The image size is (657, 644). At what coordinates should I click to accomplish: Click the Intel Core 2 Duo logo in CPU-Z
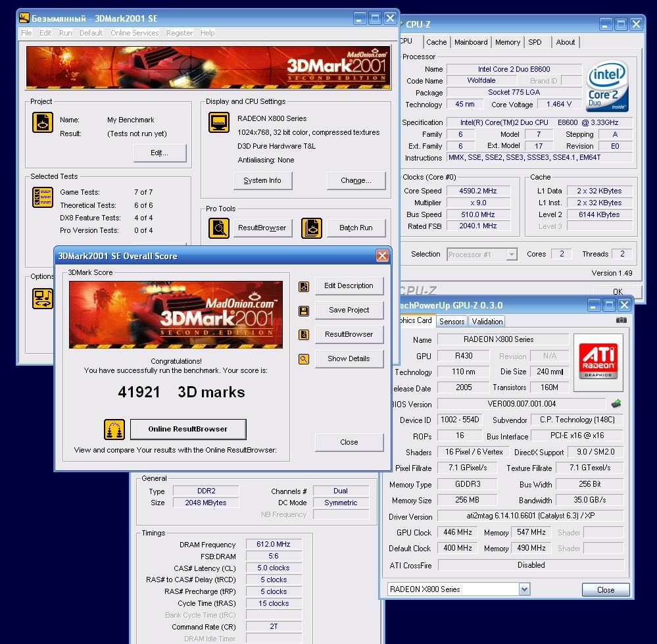pos(607,86)
